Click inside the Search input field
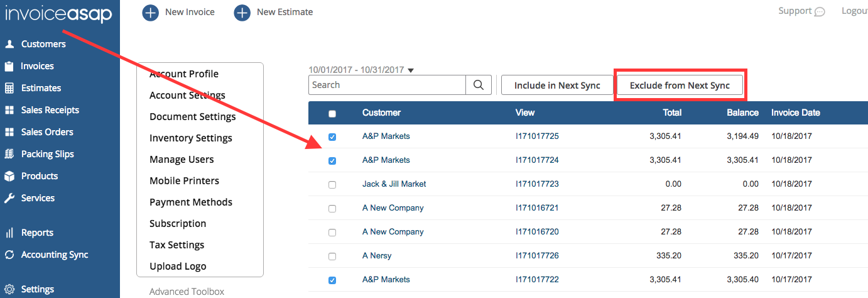Screen dimensions: 868x298 387,85
